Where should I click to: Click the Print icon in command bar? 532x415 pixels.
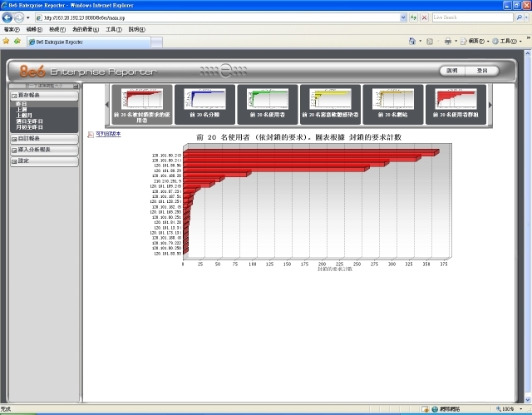[x=448, y=41]
